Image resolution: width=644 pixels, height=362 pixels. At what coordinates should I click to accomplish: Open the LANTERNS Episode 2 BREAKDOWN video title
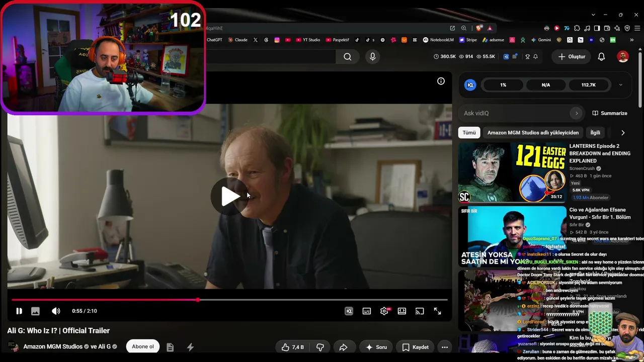click(600, 153)
